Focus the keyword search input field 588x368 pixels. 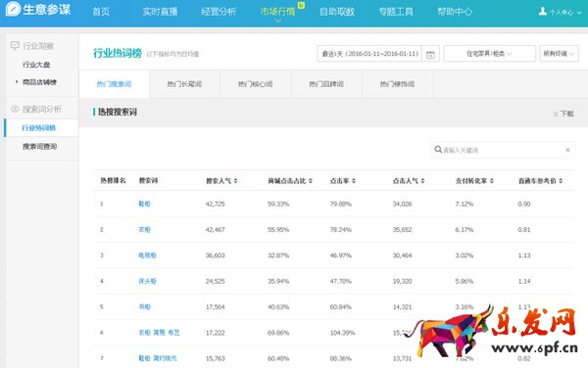[x=503, y=150]
